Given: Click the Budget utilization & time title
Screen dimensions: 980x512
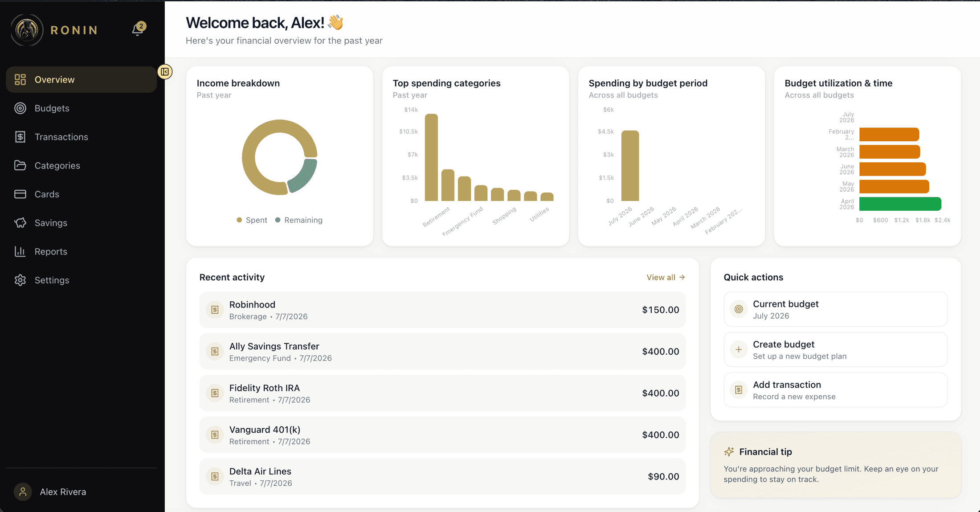Looking at the screenshot, I should tap(838, 83).
